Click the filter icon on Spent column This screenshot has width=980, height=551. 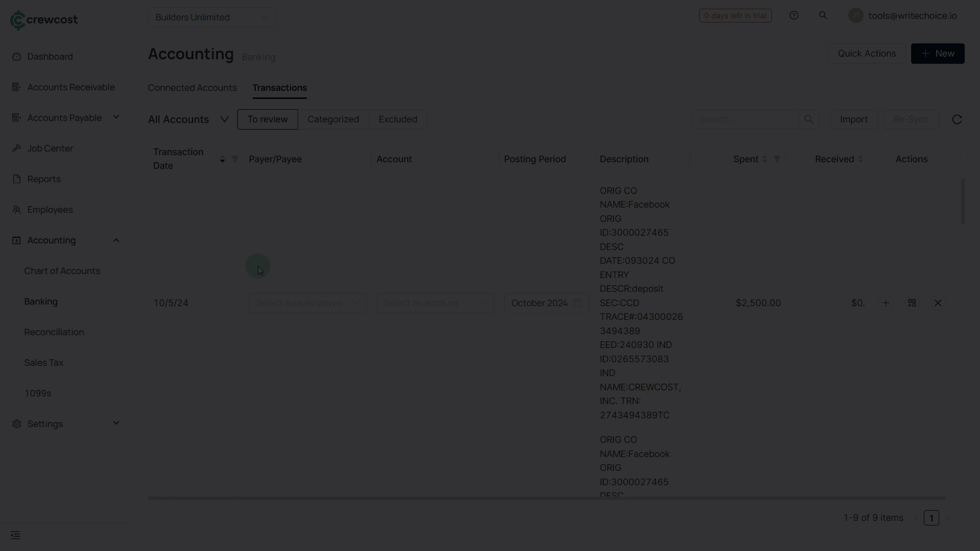tap(777, 159)
